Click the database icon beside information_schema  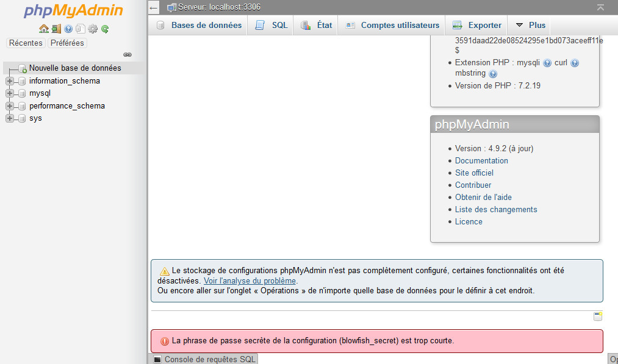22,81
